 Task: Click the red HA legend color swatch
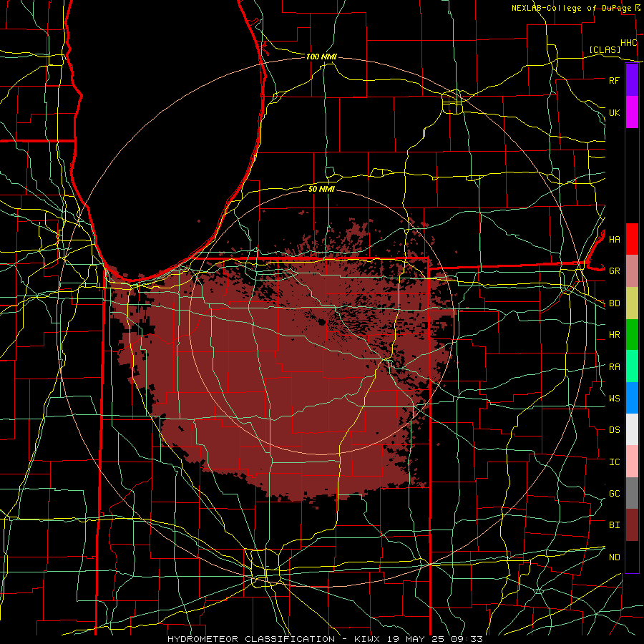tap(632, 239)
